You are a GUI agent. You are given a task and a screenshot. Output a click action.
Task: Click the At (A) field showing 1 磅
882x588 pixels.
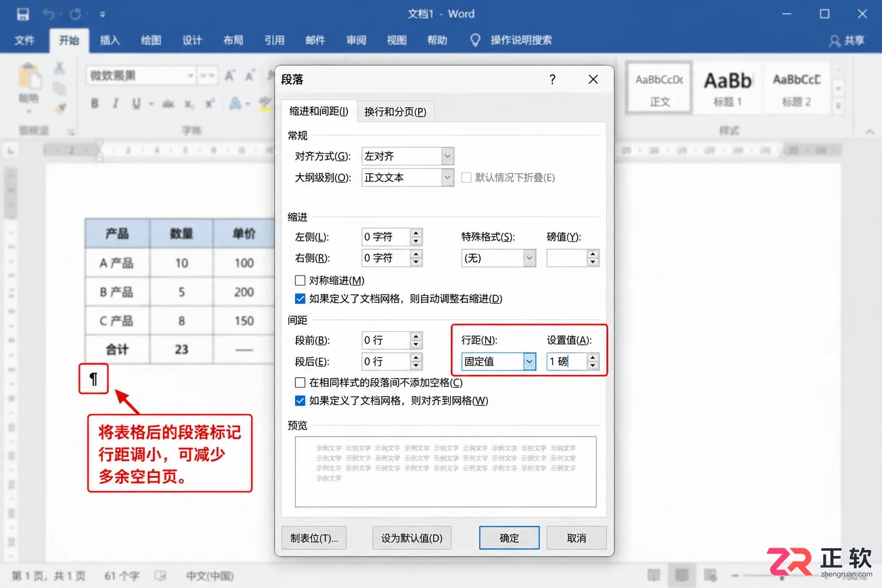pos(567,361)
